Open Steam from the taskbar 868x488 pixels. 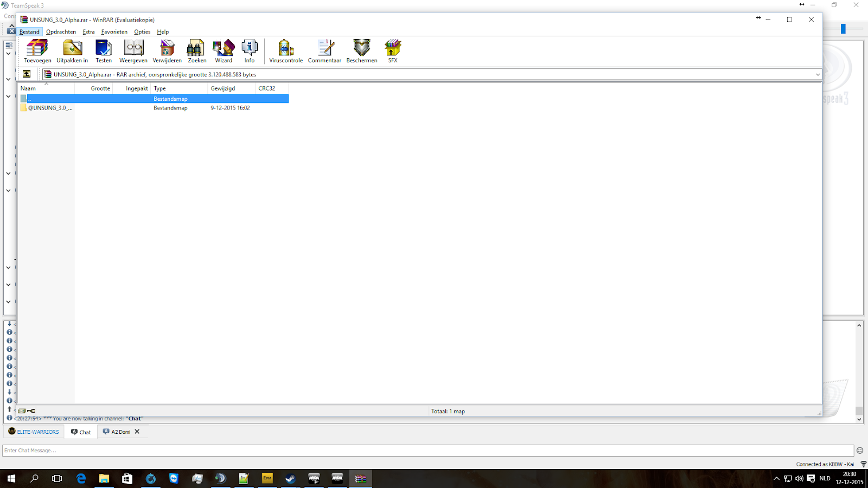[x=290, y=478]
